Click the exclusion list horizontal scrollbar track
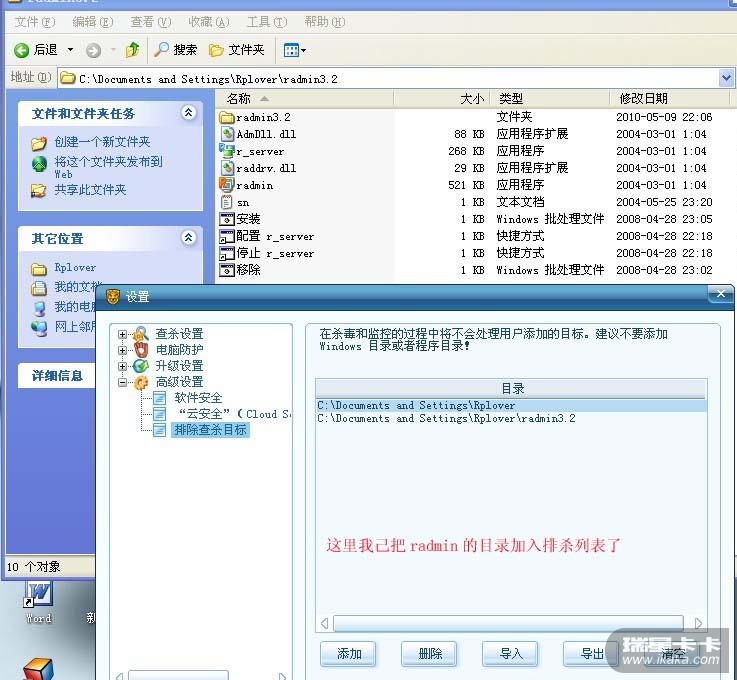The image size is (737, 680). point(508,624)
